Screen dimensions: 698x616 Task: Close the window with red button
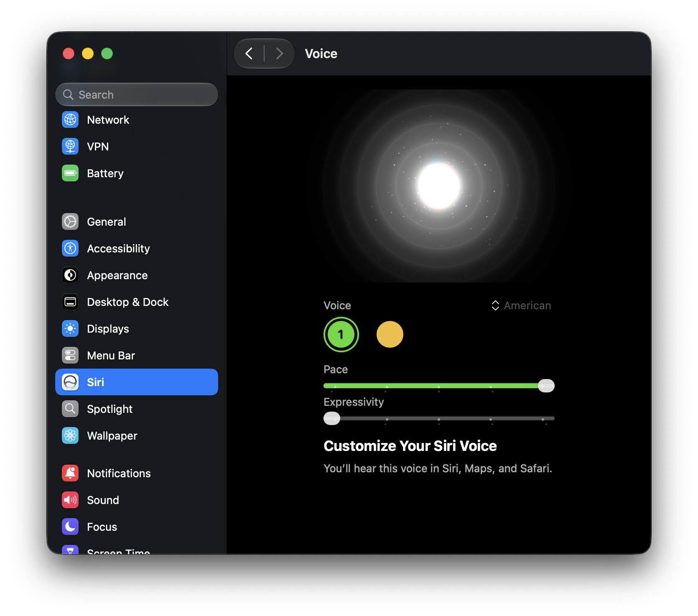[x=69, y=53]
